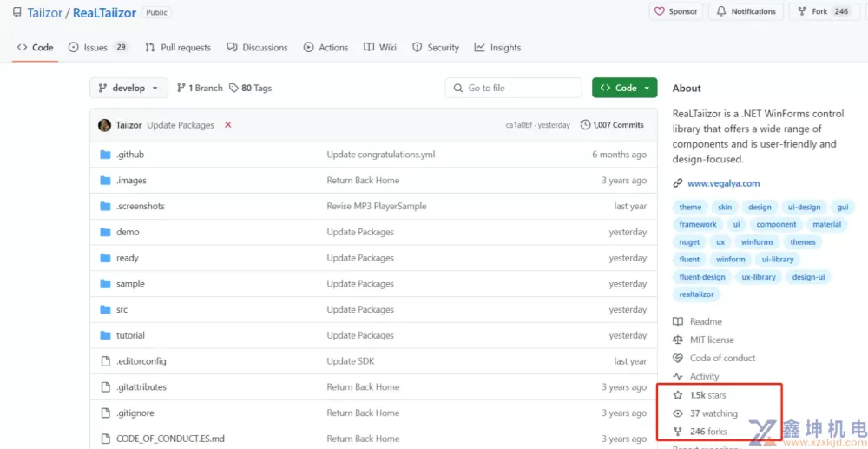Open CODE_OF_CONDUCT.ES.md file
The width and height of the screenshot is (868, 449).
coord(170,439)
